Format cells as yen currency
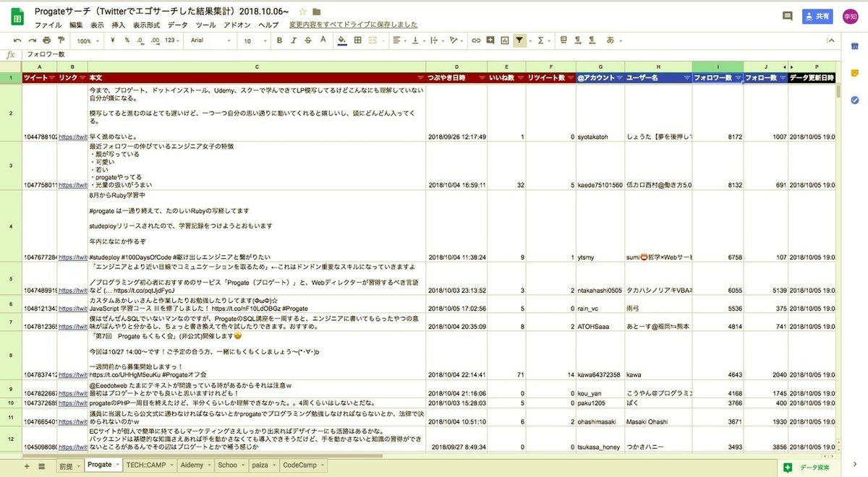Image resolution: width=868 pixels, height=477 pixels. click(114, 40)
